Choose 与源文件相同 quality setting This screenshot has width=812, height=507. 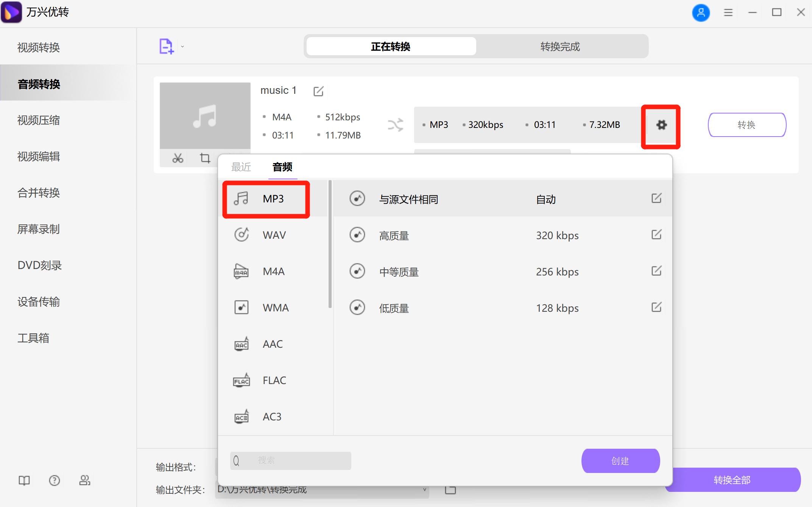[408, 199]
